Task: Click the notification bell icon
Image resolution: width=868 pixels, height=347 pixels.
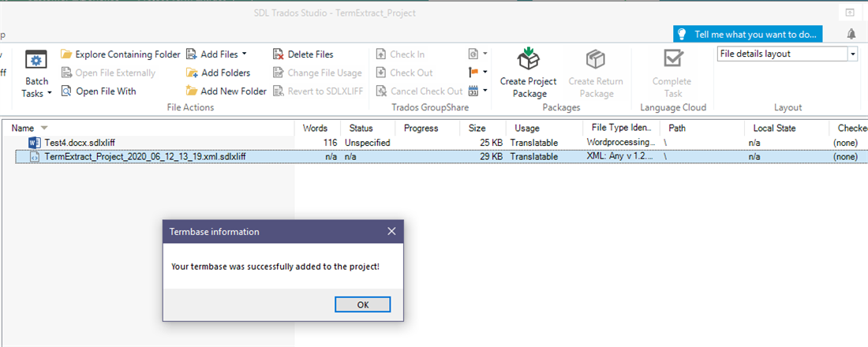Action: (851, 35)
